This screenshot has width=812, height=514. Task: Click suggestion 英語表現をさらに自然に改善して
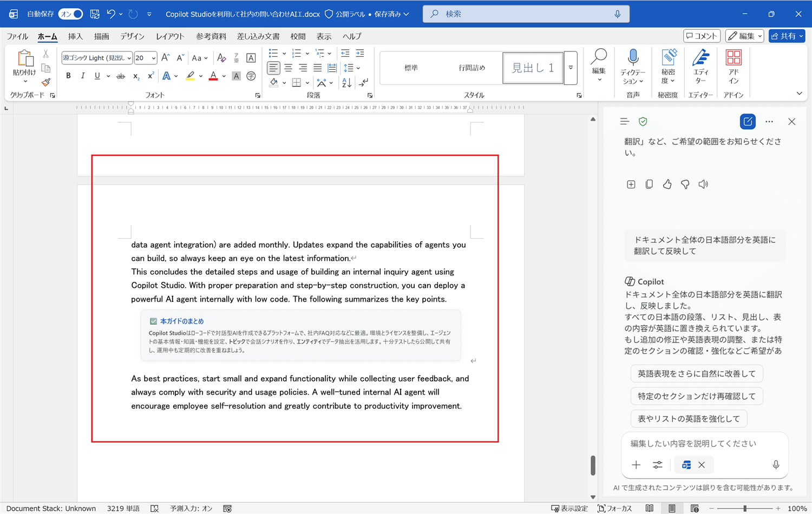(x=697, y=373)
